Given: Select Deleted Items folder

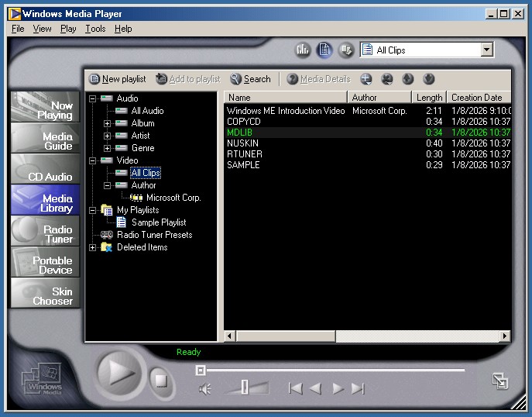Looking at the screenshot, I should point(142,247).
